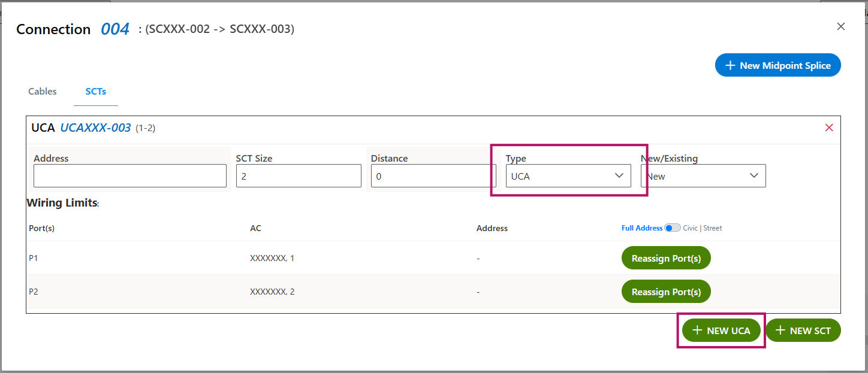Image resolution: width=868 pixels, height=373 pixels.
Task: Click the New Midpoint Splice button
Action: pyautogui.click(x=777, y=65)
